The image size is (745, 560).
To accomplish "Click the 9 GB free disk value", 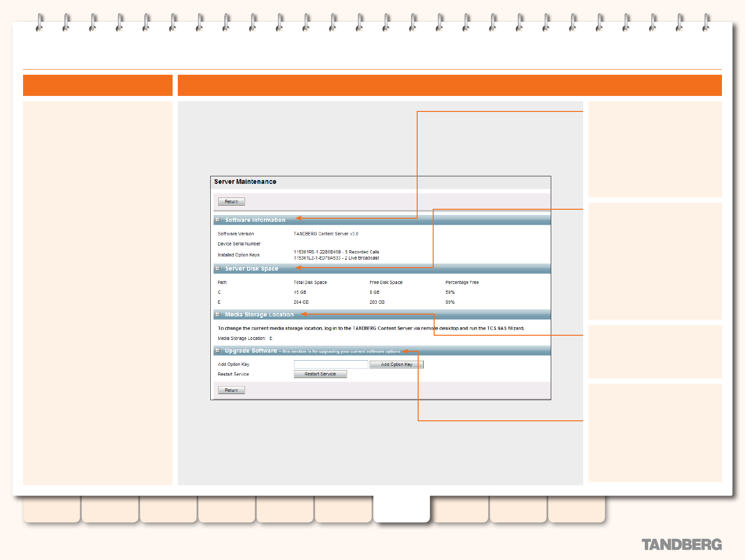I will pos(374,292).
